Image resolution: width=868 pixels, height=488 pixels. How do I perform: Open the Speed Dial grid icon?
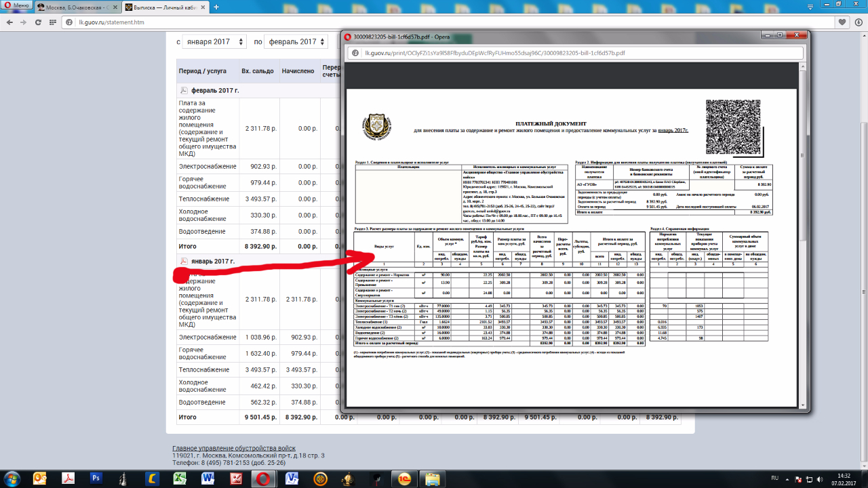tap(52, 22)
